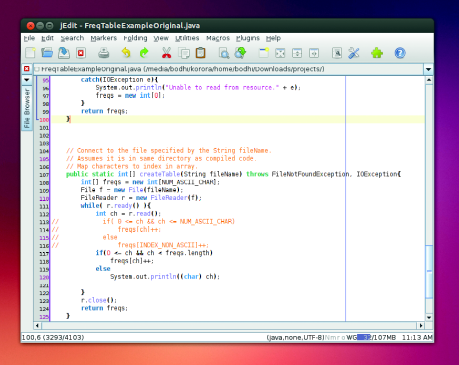Click the Unsplit view toolbar icon

point(280,53)
